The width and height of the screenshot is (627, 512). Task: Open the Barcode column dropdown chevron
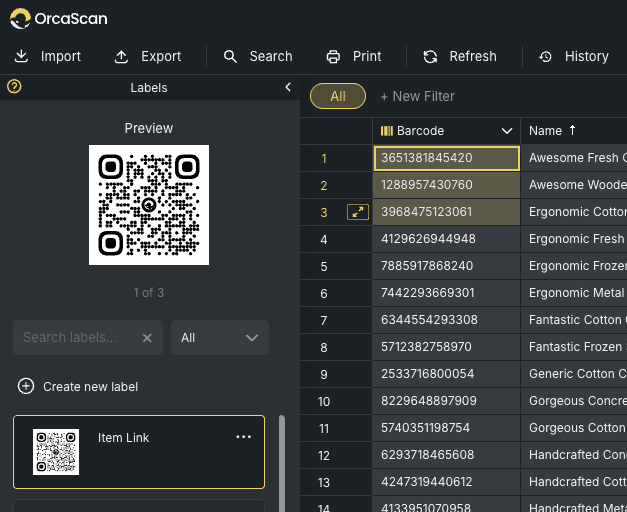[507, 131]
